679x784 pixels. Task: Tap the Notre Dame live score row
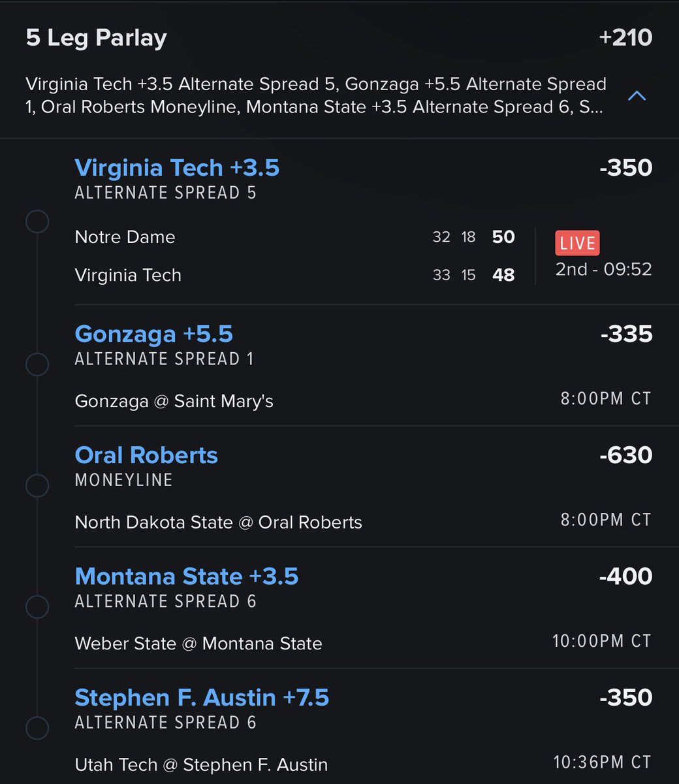(295, 237)
